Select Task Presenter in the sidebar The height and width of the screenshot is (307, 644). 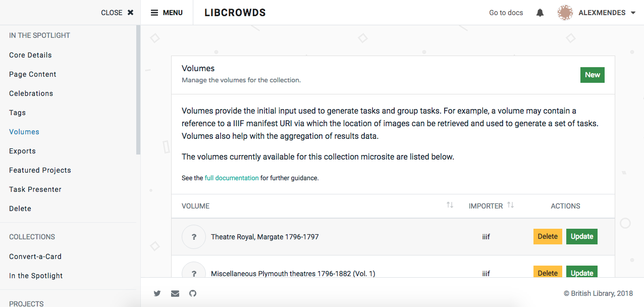click(35, 189)
